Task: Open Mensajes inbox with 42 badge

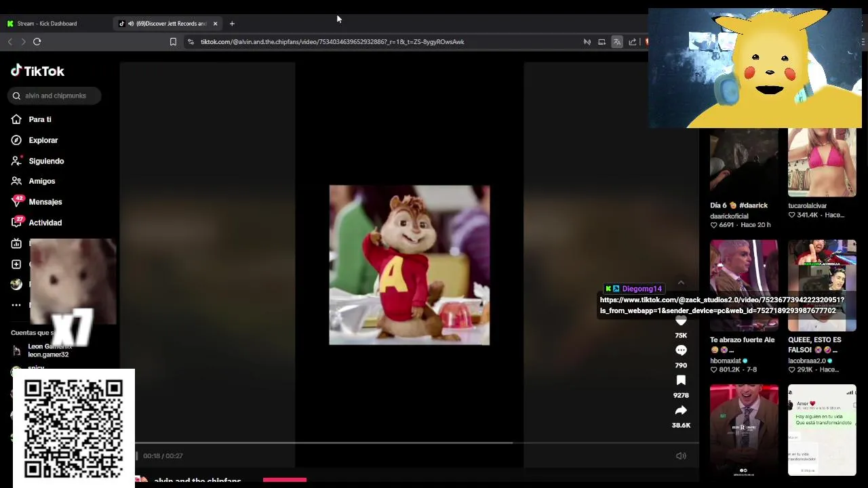Action: coord(37,202)
